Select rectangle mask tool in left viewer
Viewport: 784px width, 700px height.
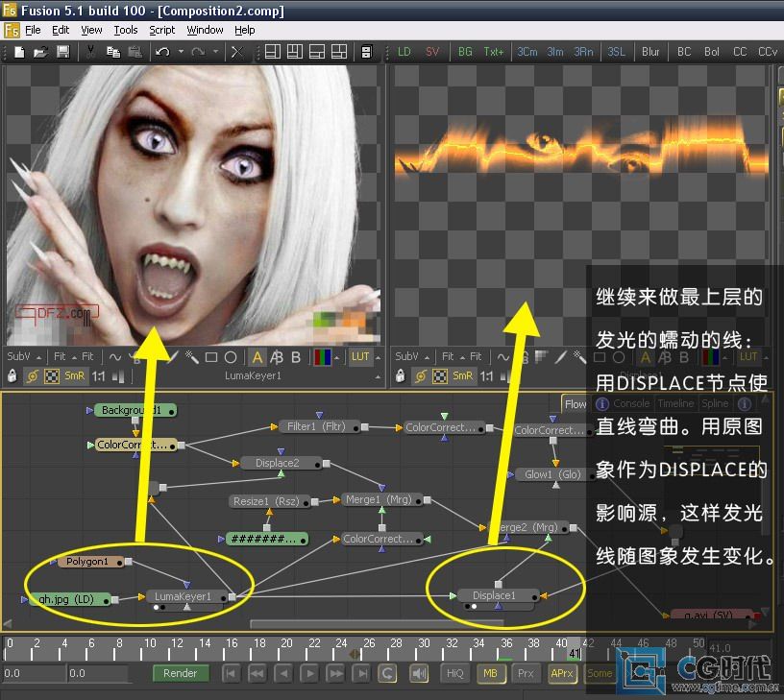[x=211, y=357]
